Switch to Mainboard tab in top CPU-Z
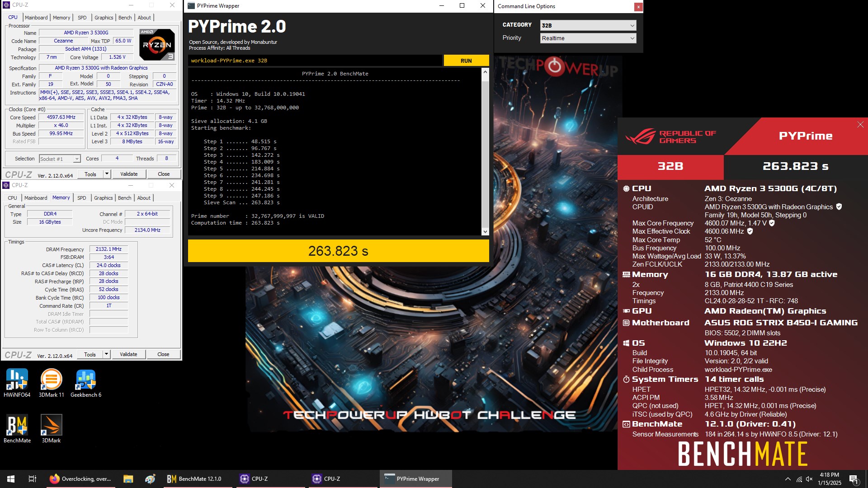The height and width of the screenshot is (488, 868). tap(36, 18)
